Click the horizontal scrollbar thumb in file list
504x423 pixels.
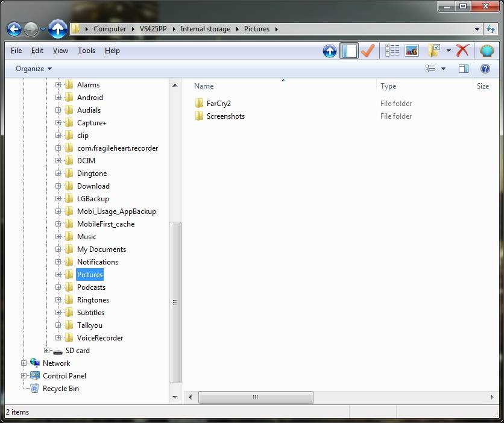click(256, 397)
